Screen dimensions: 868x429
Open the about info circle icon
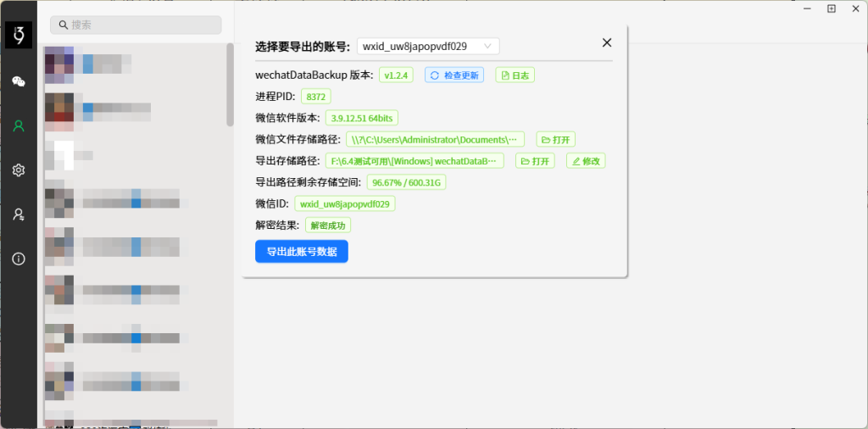click(x=18, y=259)
